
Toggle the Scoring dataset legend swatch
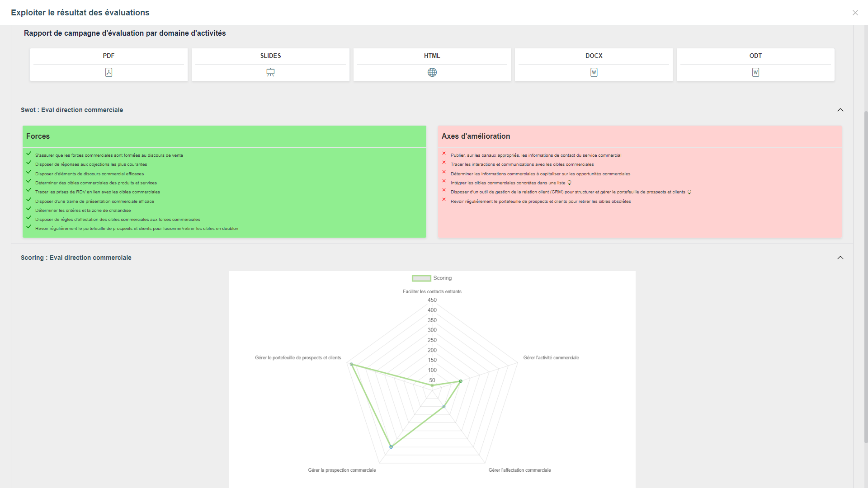(421, 278)
